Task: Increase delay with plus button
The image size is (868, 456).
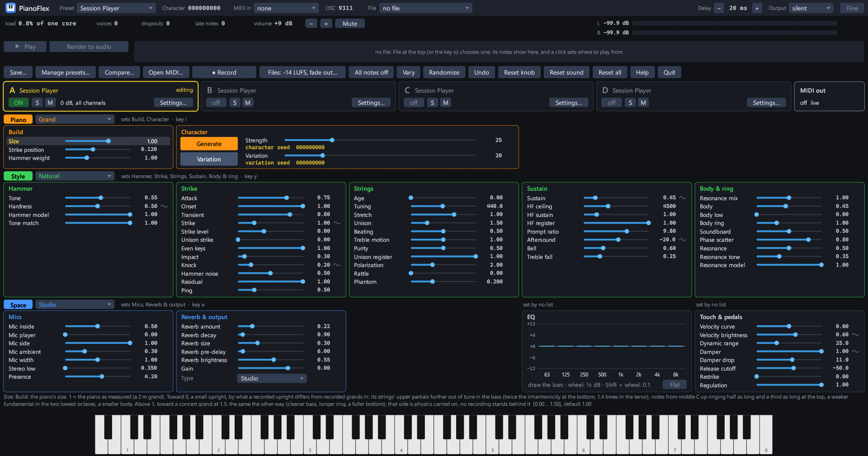Action: [757, 8]
